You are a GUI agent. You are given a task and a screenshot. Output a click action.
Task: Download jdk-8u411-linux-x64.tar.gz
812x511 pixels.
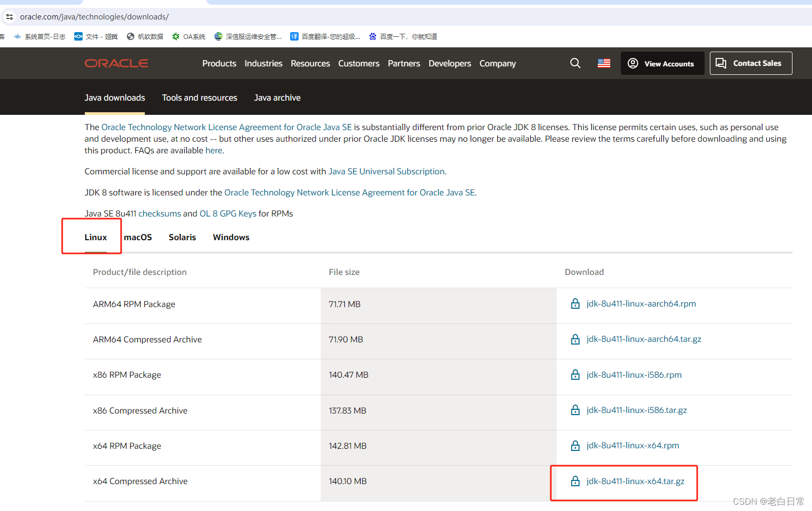click(636, 481)
